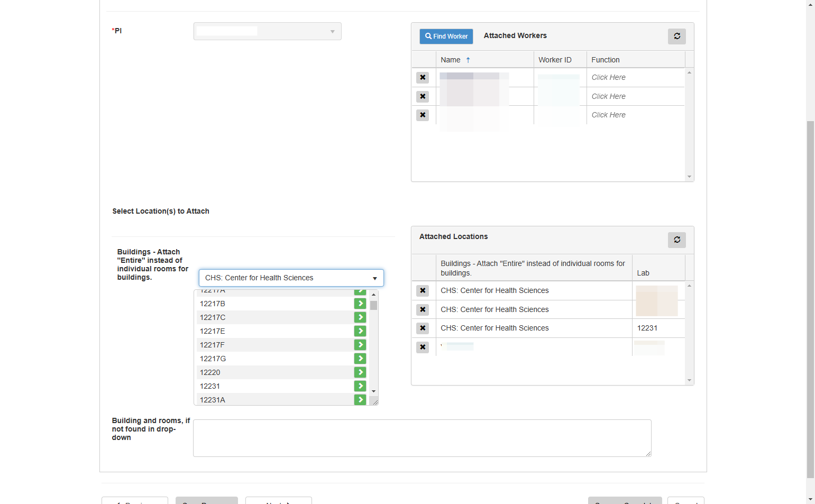Click the Worker ID column header
815x504 pixels.
click(560, 60)
